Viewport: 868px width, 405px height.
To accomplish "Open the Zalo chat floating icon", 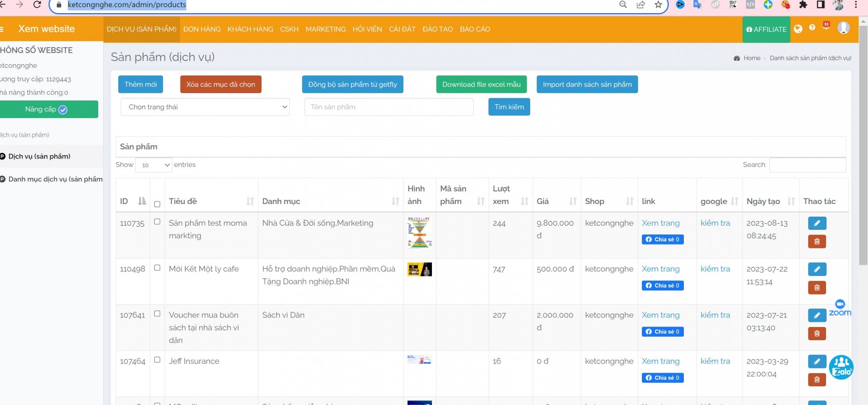I will click(841, 368).
